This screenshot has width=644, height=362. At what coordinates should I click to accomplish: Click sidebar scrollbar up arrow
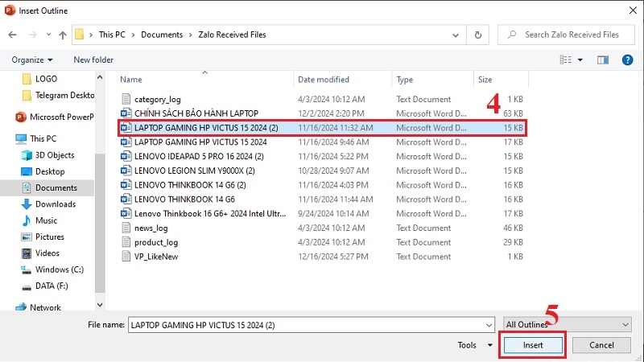coord(100,76)
